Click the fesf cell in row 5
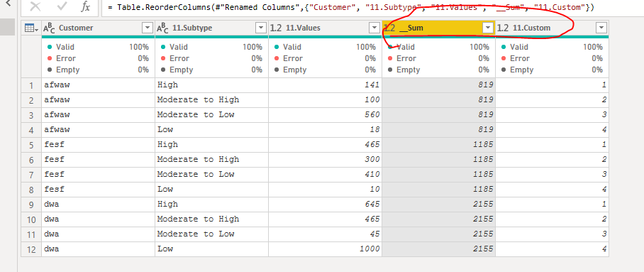Image resolution: width=644 pixels, height=272 pixels. (x=98, y=145)
